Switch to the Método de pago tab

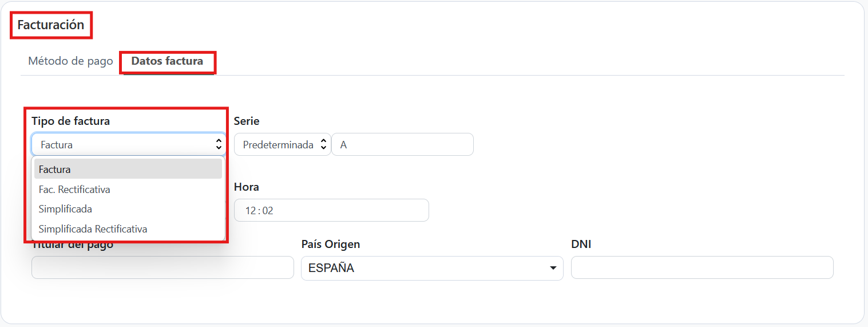pos(70,61)
